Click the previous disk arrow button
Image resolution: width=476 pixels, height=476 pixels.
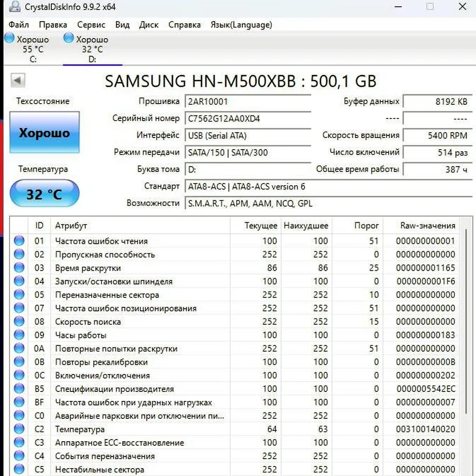pyautogui.click(x=17, y=80)
